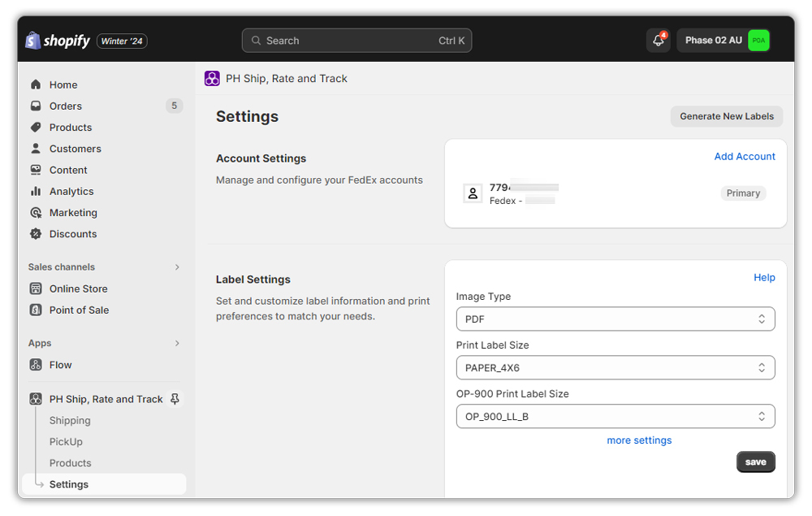Image resolution: width=812 pixels, height=516 pixels.
Task: Open the Phase 02 AU account menu
Action: (x=723, y=41)
